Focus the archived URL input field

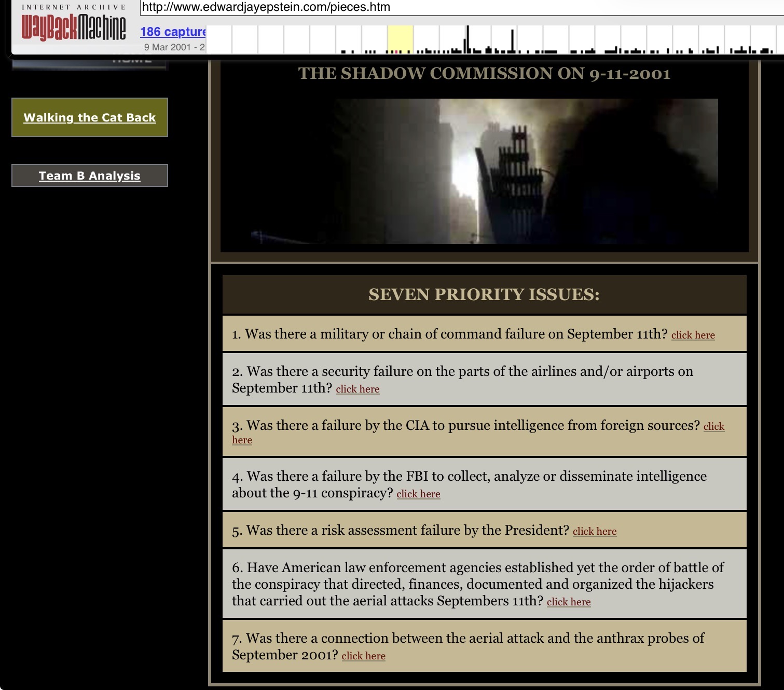coord(462,7)
